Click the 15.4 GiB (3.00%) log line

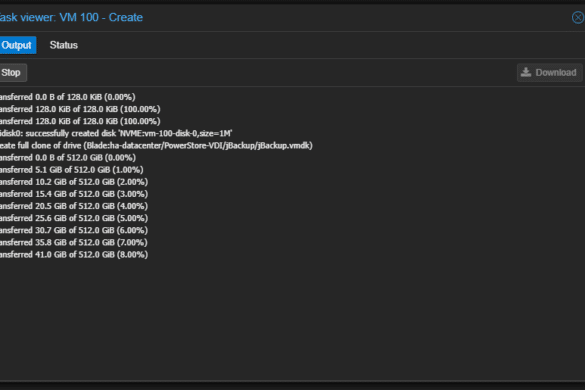[x=74, y=194]
